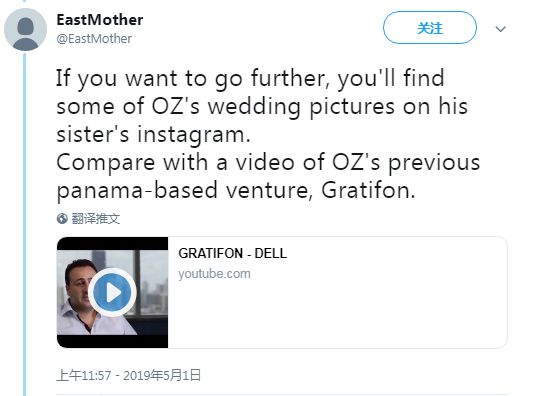Click the word Gratifon in tweet

click(x=368, y=190)
